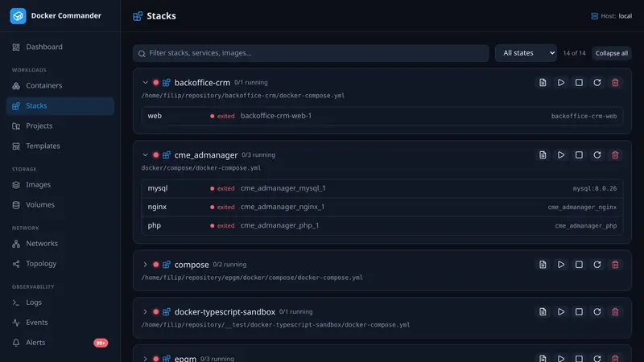This screenshot has width=644, height=362.
Task: Select the nginx service row
Action: tap(382, 207)
